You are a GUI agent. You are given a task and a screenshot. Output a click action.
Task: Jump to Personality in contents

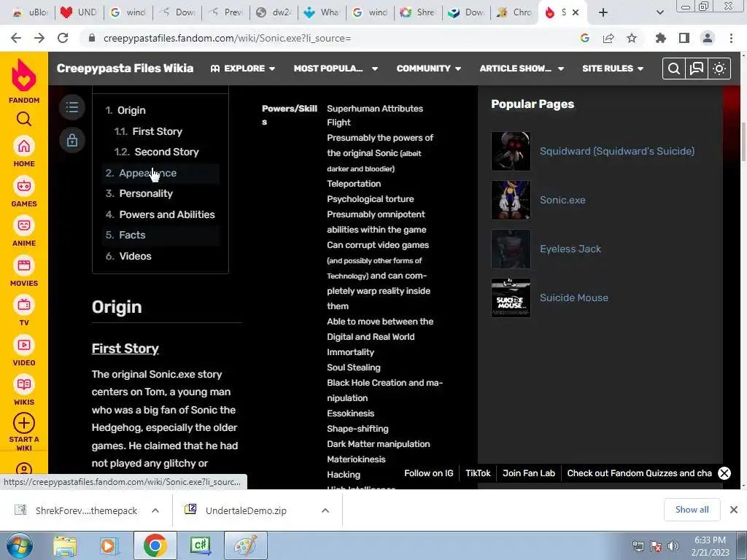click(x=146, y=193)
